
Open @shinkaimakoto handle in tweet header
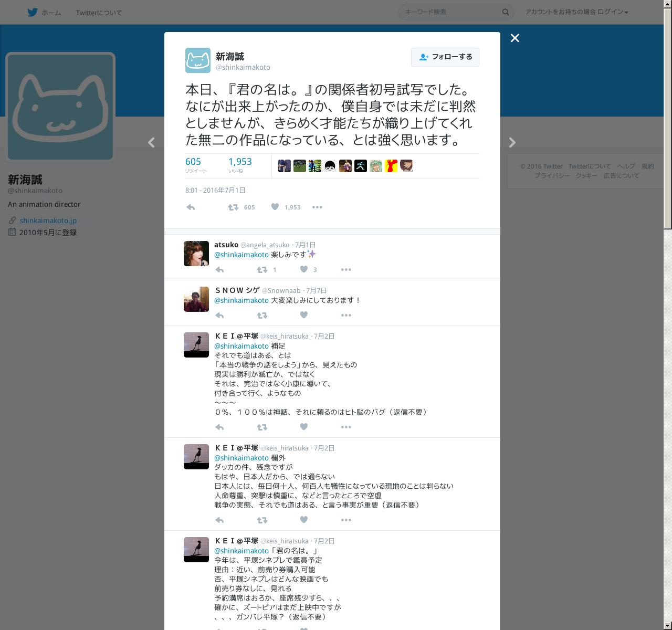[243, 67]
